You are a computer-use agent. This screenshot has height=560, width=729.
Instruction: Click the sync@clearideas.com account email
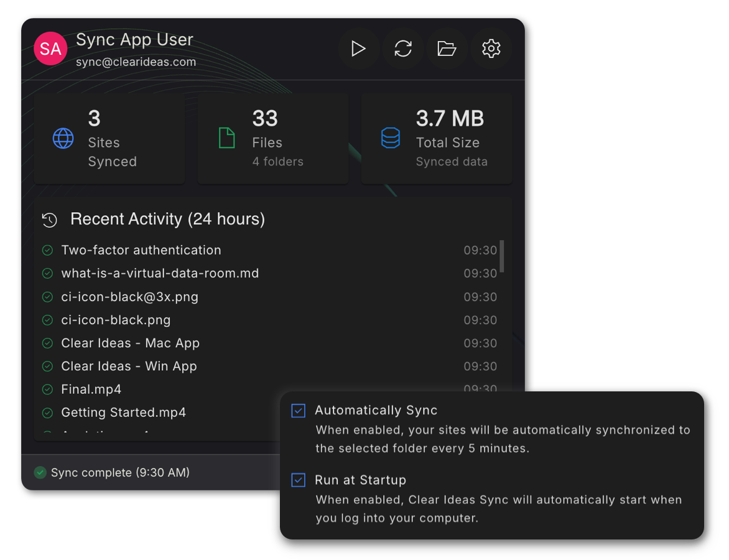(136, 62)
